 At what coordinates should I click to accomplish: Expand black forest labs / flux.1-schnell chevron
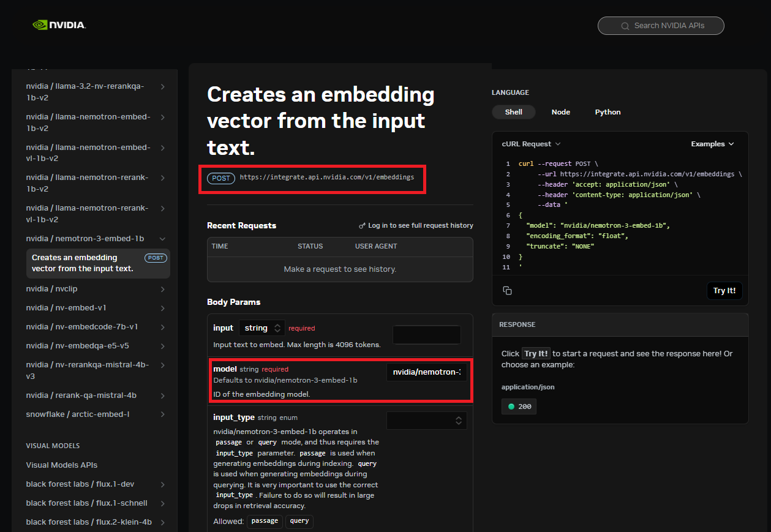pos(163,503)
